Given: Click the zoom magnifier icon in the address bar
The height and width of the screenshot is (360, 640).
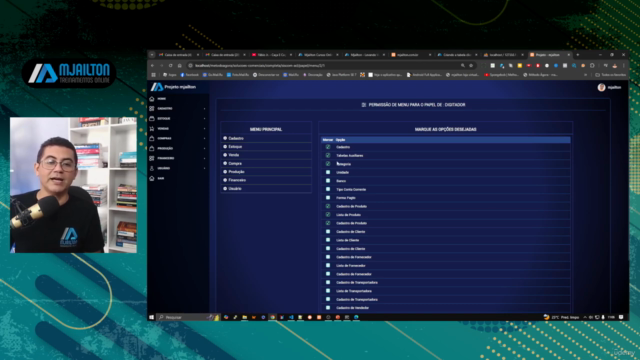Looking at the screenshot, I should pos(463,65).
